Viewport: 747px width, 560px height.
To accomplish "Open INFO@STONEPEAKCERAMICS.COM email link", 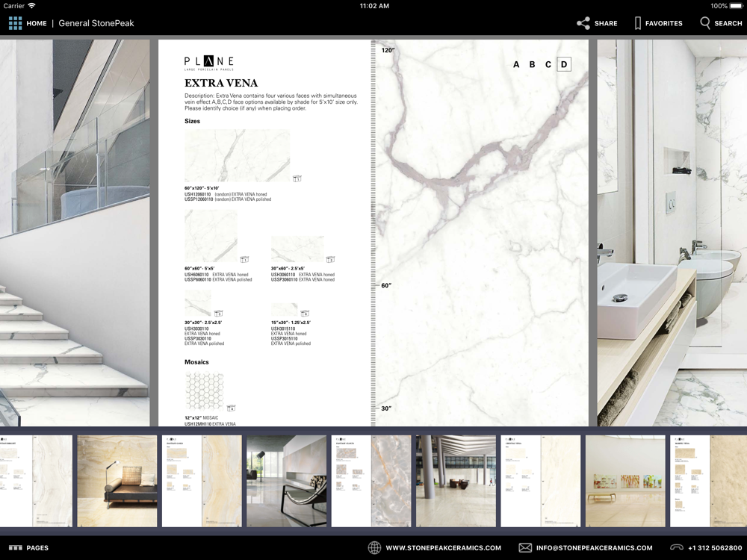I will pyautogui.click(x=594, y=547).
